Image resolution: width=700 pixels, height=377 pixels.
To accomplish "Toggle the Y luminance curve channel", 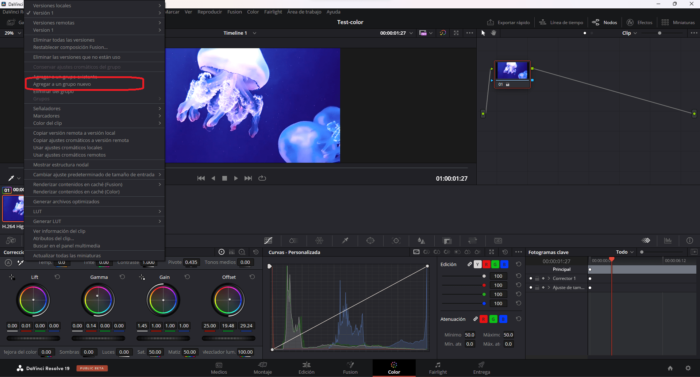I will pyautogui.click(x=478, y=264).
